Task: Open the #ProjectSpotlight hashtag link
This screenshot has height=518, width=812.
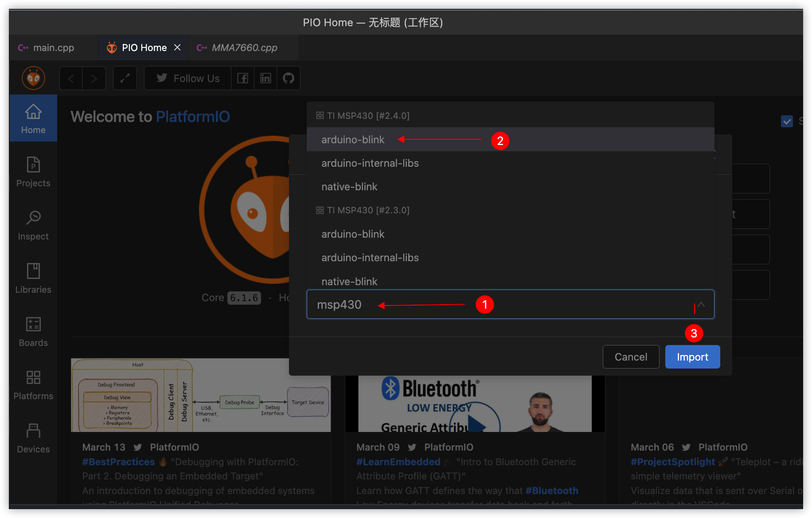Action: 673,462
